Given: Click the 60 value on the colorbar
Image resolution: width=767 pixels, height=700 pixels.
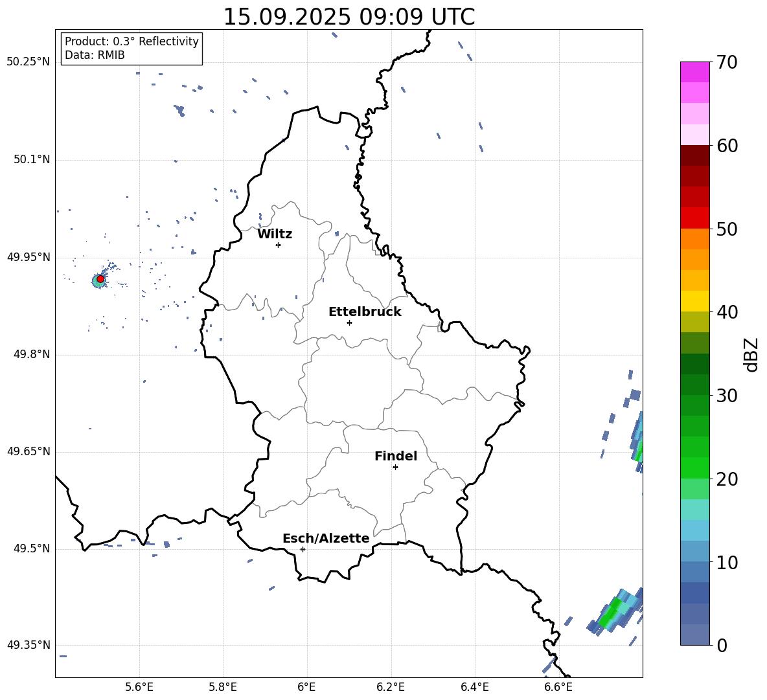Looking at the screenshot, I should (727, 146).
